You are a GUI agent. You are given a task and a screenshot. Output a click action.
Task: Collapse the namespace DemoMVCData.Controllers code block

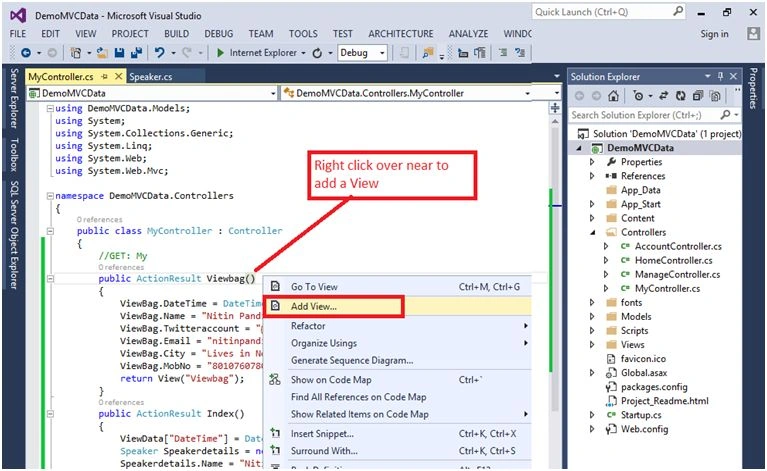[x=50, y=196]
